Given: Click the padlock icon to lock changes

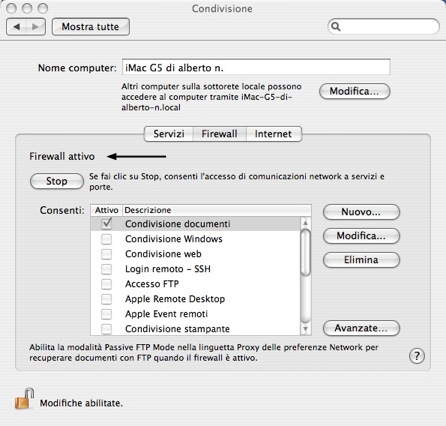Looking at the screenshot, I should pos(24,398).
